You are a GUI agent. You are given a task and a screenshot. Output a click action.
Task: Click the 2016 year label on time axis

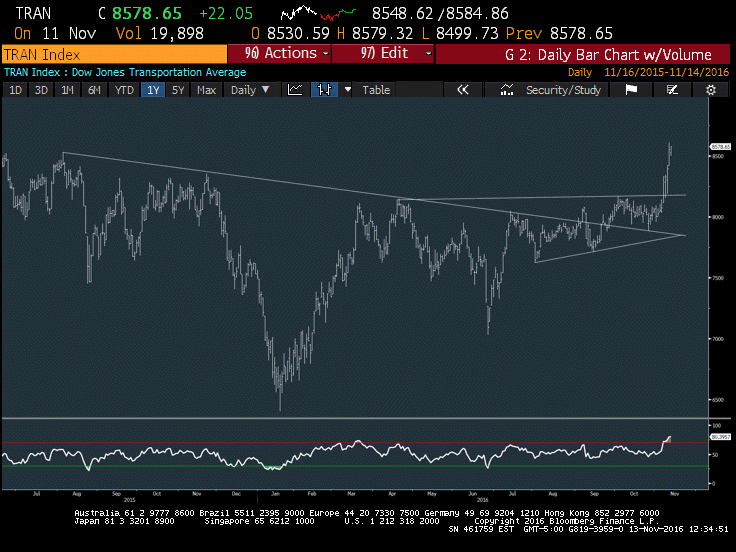pos(482,500)
